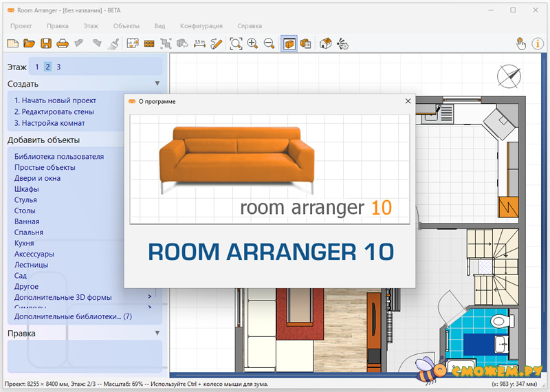Toggle the highlighted 3D box view icon
Viewport: 550px width, 392px height.
(x=289, y=44)
